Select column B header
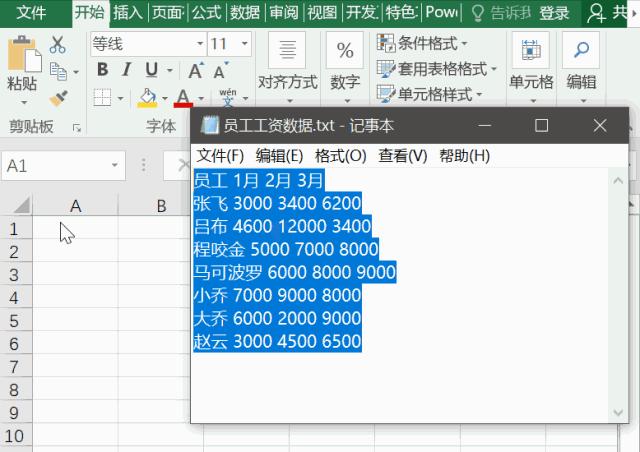This screenshot has width=640, height=452. pos(161,205)
